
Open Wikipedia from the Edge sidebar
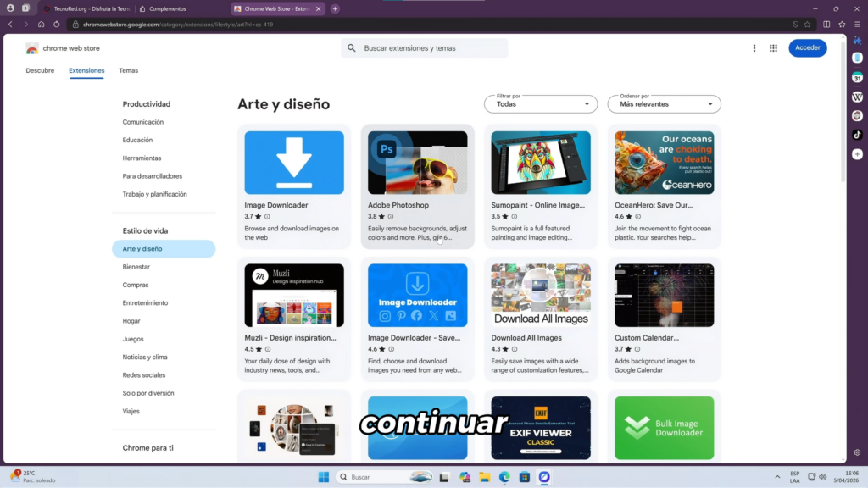pyautogui.click(x=857, y=97)
